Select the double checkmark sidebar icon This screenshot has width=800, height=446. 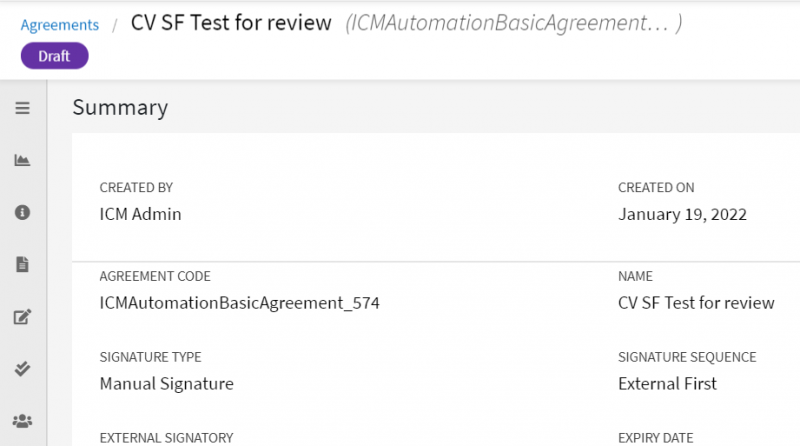click(x=22, y=369)
